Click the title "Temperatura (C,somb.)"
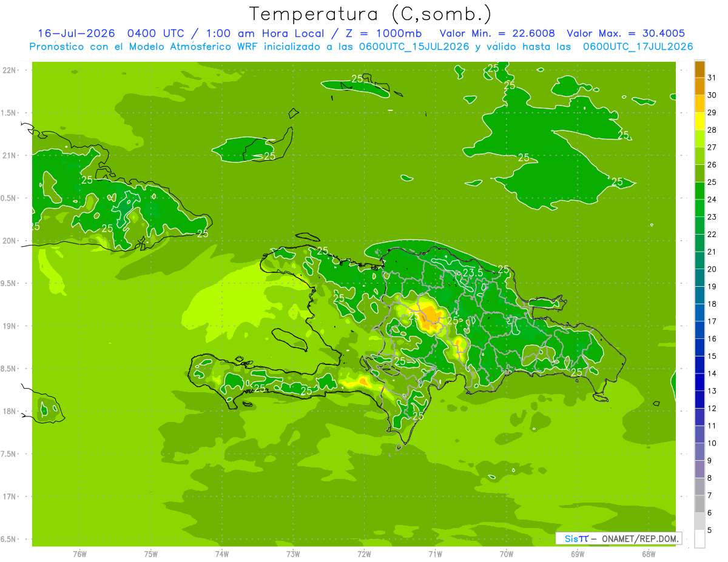The height and width of the screenshot is (562, 728). [371, 15]
